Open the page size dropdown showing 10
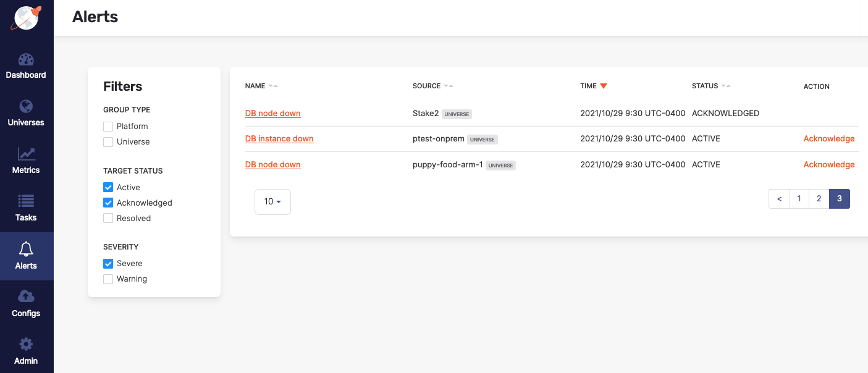The image size is (868, 373). tap(272, 201)
